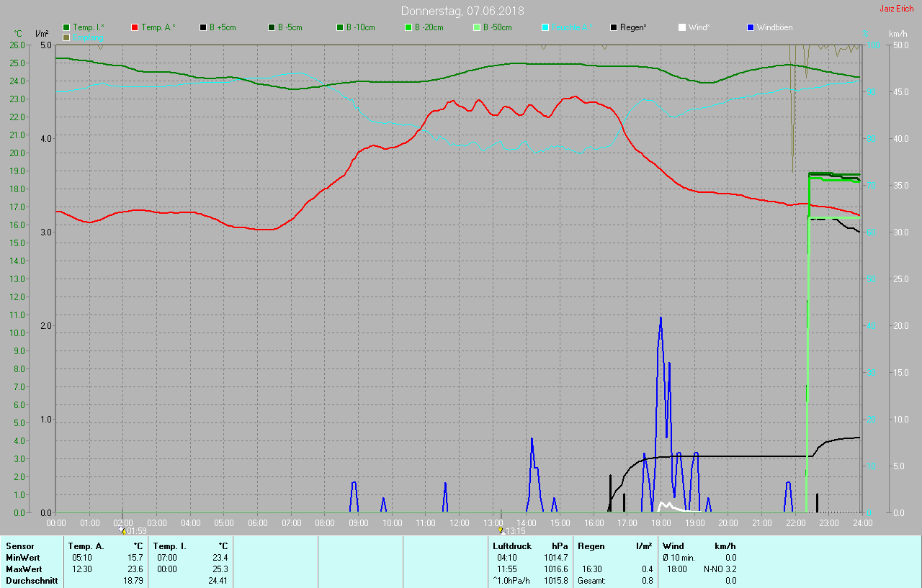Click the 18:00 label on time axis
Image resolution: width=922 pixels, height=588 pixels.
(x=661, y=523)
